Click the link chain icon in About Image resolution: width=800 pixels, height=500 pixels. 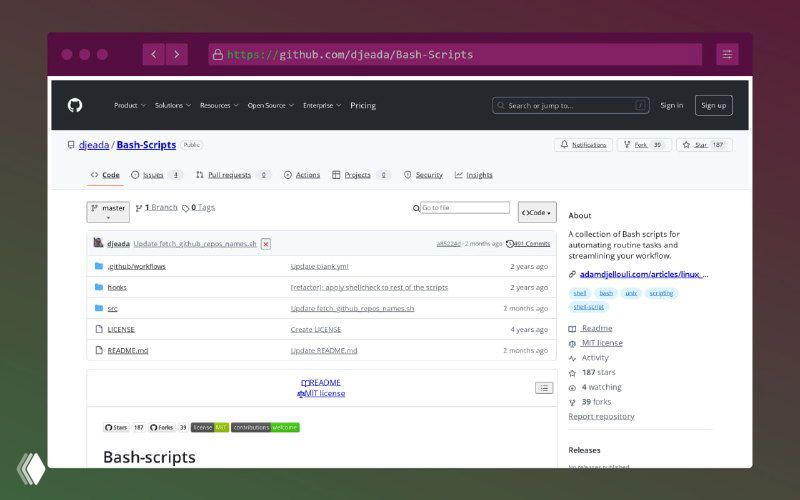(572, 274)
